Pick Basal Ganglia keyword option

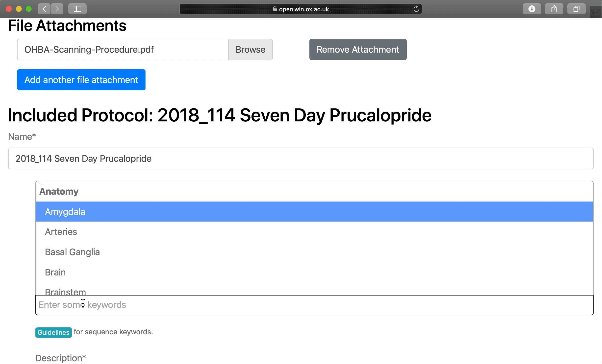coord(72,252)
